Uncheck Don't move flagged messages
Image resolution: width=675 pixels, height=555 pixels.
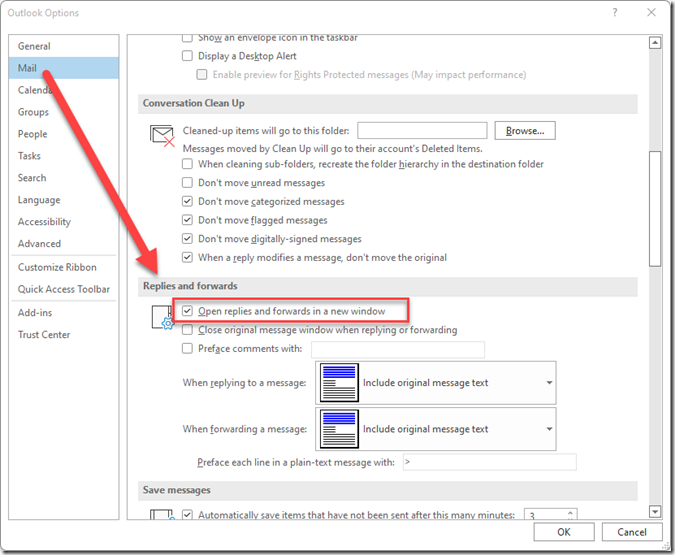point(187,220)
